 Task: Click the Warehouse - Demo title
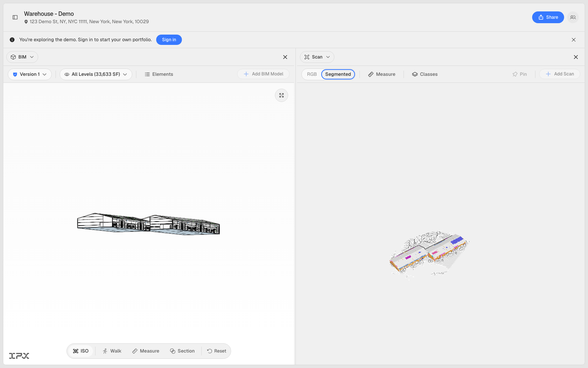pyautogui.click(x=49, y=14)
